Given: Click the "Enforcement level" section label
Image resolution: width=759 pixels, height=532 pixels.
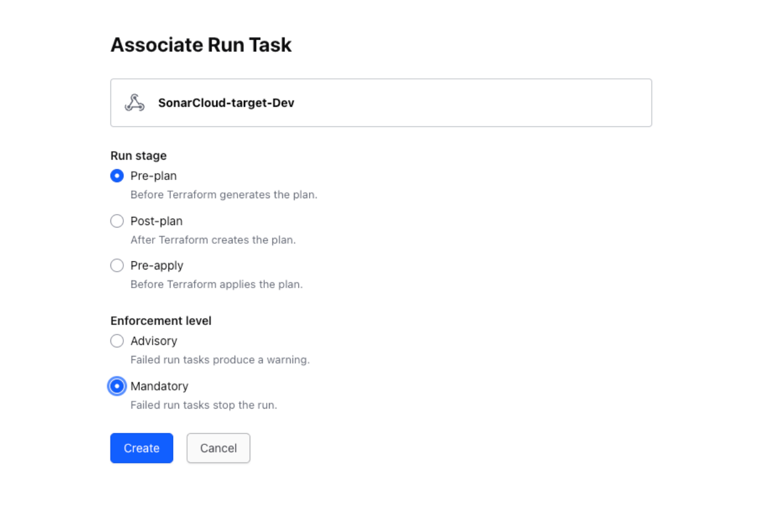Looking at the screenshot, I should tap(161, 321).
